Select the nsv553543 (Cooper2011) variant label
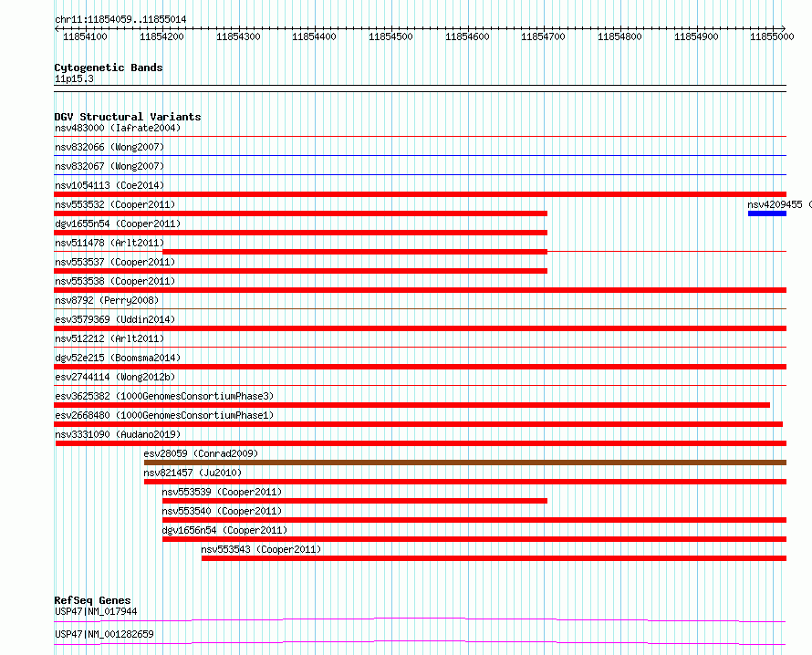 click(261, 549)
